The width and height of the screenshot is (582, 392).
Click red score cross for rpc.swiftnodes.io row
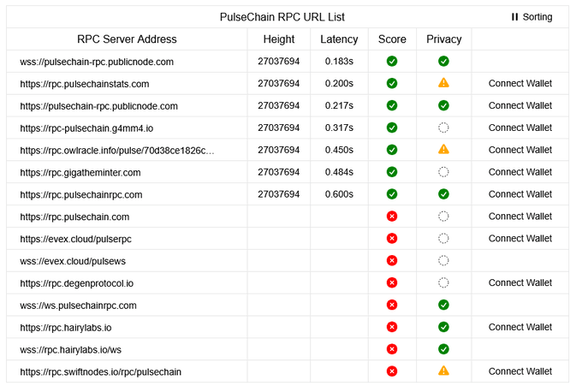(x=392, y=371)
